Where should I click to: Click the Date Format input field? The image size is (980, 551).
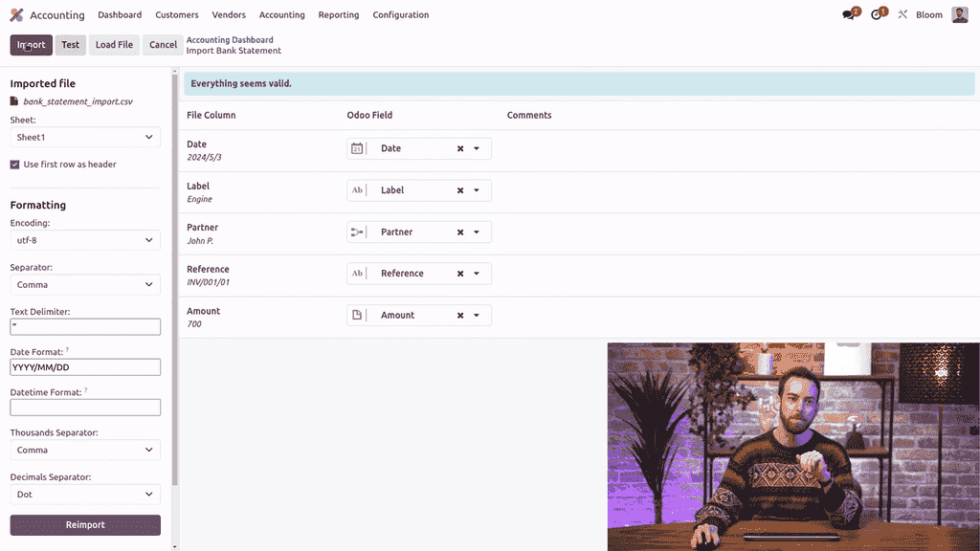coord(85,367)
